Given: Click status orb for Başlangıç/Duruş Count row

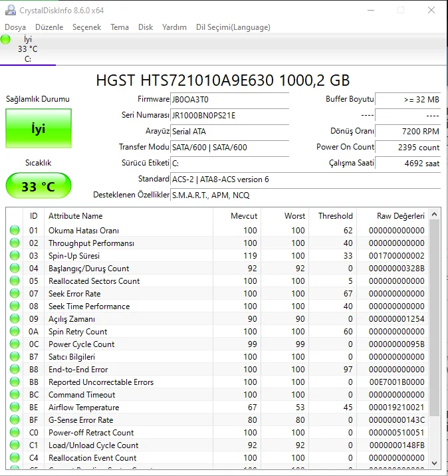Looking at the screenshot, I should coord(15,269).
